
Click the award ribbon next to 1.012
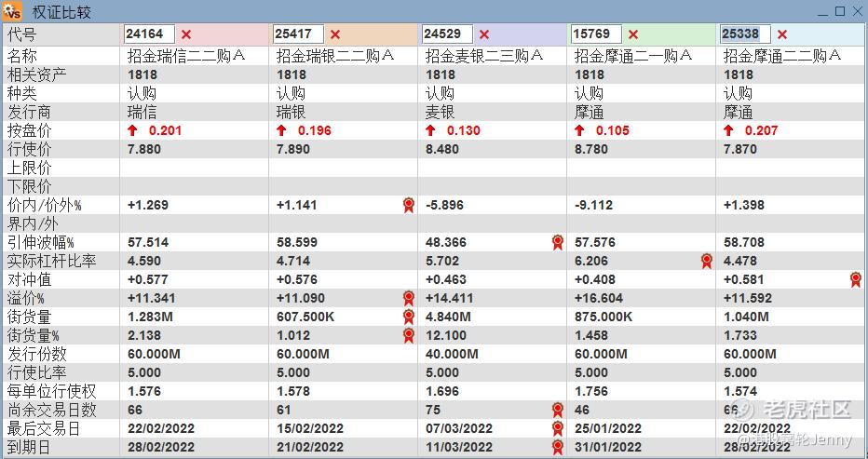(x=409, y=335)
